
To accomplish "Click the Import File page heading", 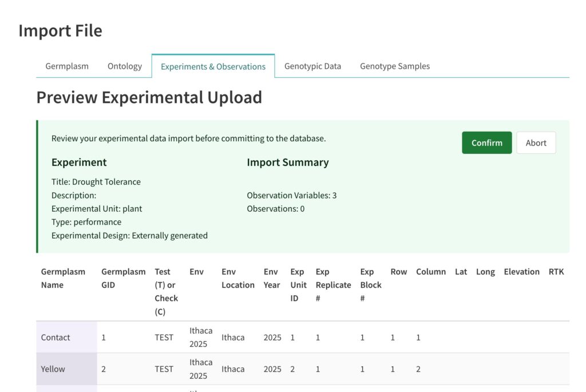I will 60,30.
